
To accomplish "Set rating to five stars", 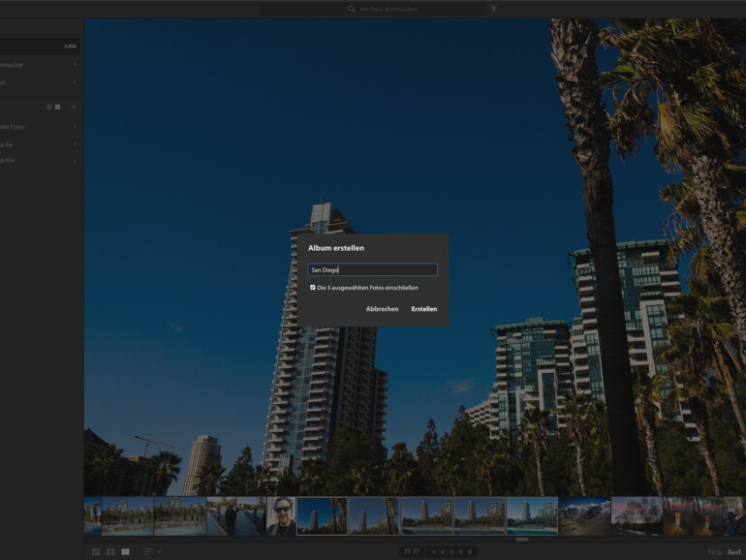I will 470,551.
